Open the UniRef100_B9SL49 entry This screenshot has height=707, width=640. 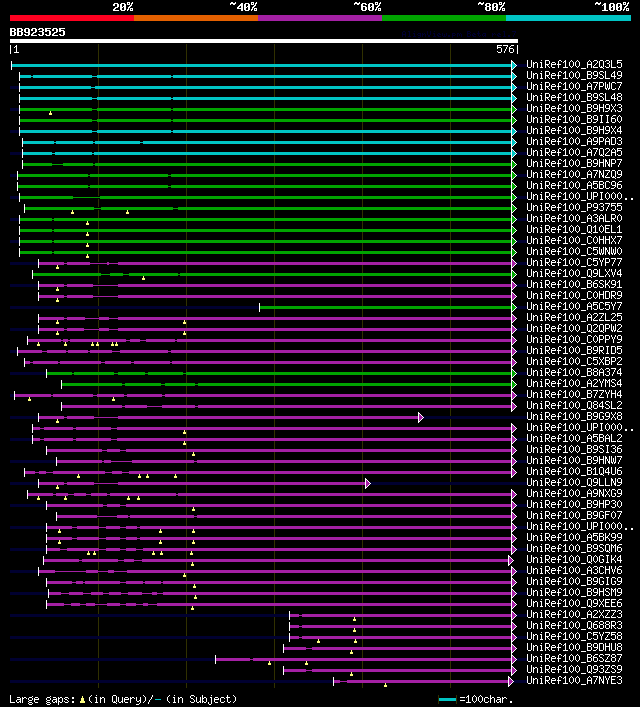[574, 75]
